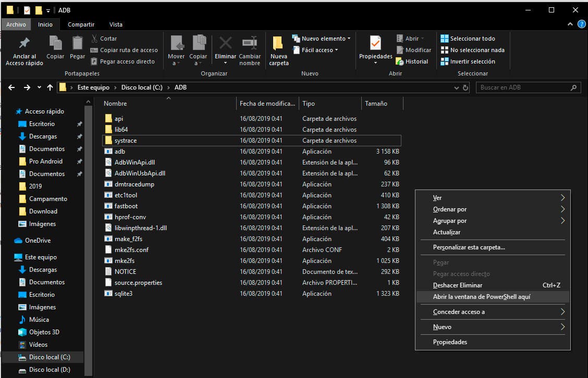Choose Propiedades in the context menu
588x378 pixels.
(x=450, y=342)
